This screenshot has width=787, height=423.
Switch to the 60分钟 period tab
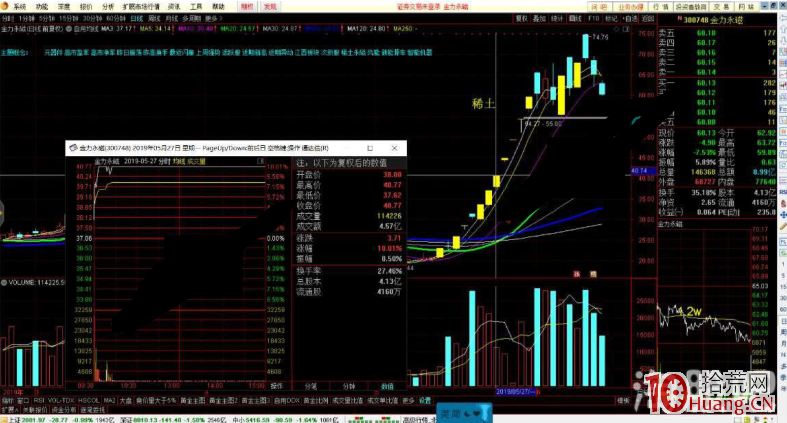pyautogui.click(x=116, y=19)
